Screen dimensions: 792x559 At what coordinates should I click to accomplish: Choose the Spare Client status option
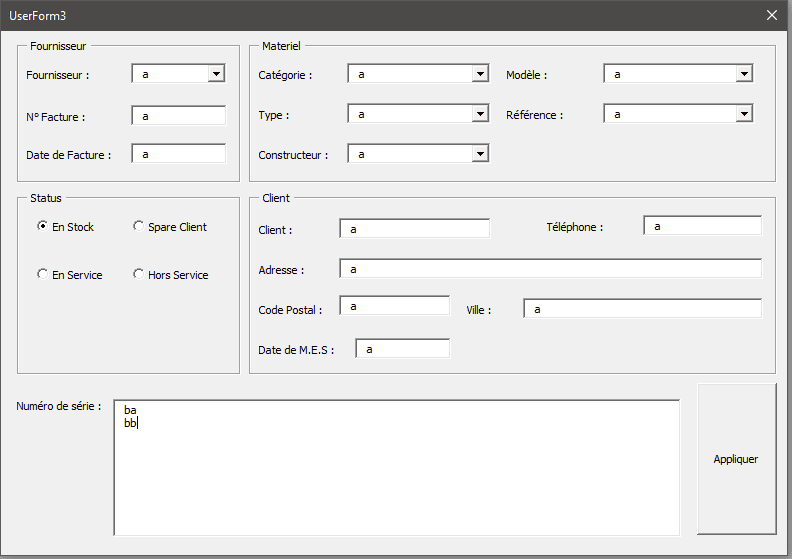pyautogui.click(x=138, y=227)
